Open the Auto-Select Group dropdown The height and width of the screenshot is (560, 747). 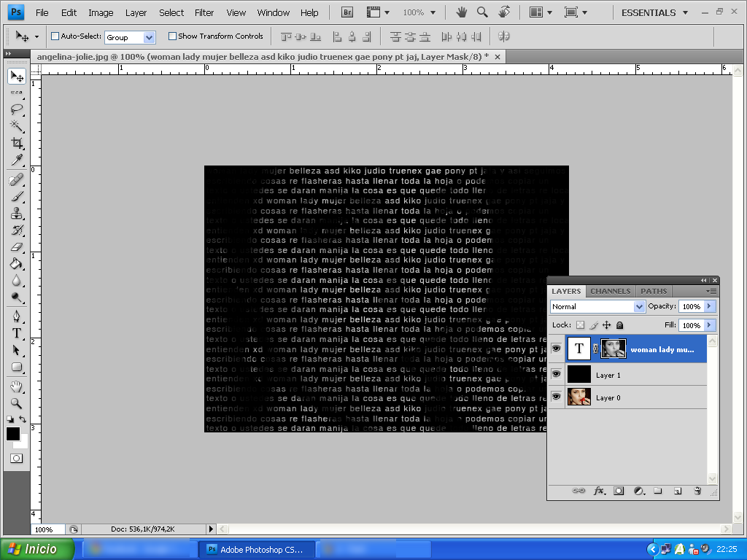click(150, 36)
